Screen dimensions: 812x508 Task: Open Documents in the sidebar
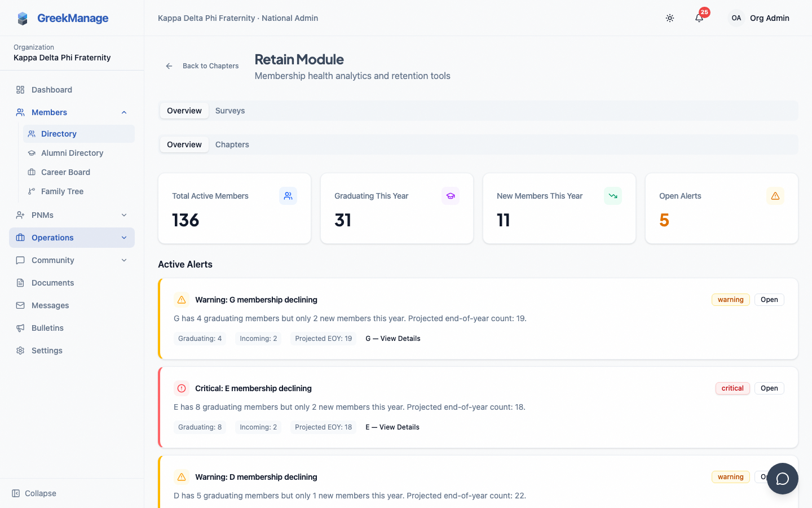click(x=72, y=283)
